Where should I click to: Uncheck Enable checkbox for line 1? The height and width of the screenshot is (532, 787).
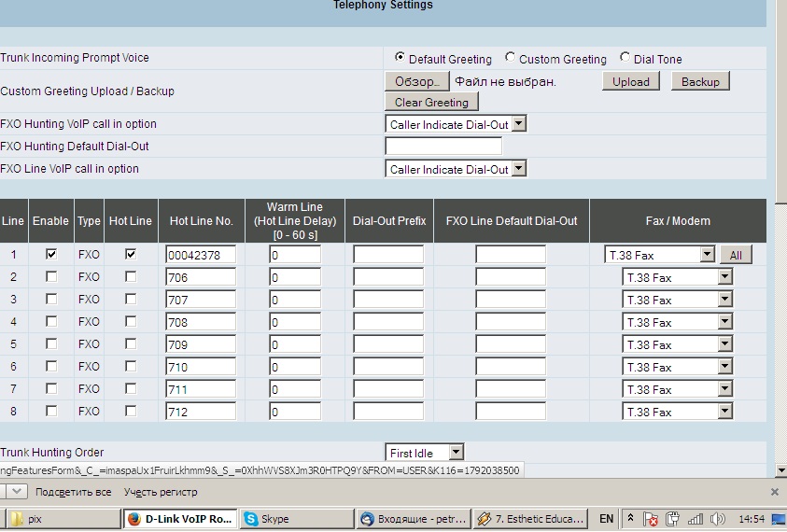[51, 255]
